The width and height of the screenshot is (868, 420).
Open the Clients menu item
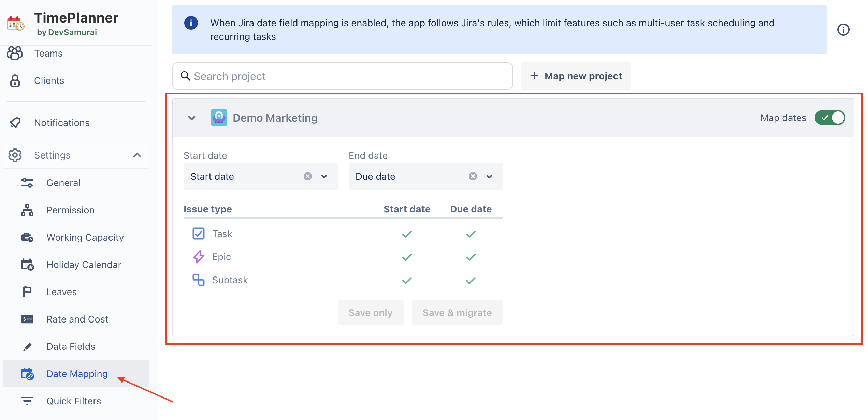(76, 81)
